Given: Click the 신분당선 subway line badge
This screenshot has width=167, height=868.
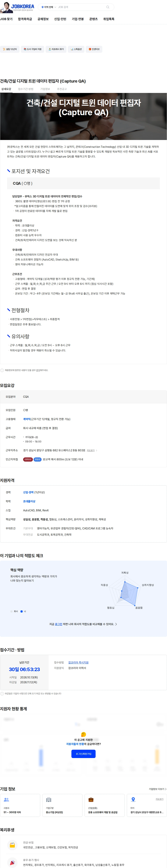Looking at the screenshot, I should [28, 459].
